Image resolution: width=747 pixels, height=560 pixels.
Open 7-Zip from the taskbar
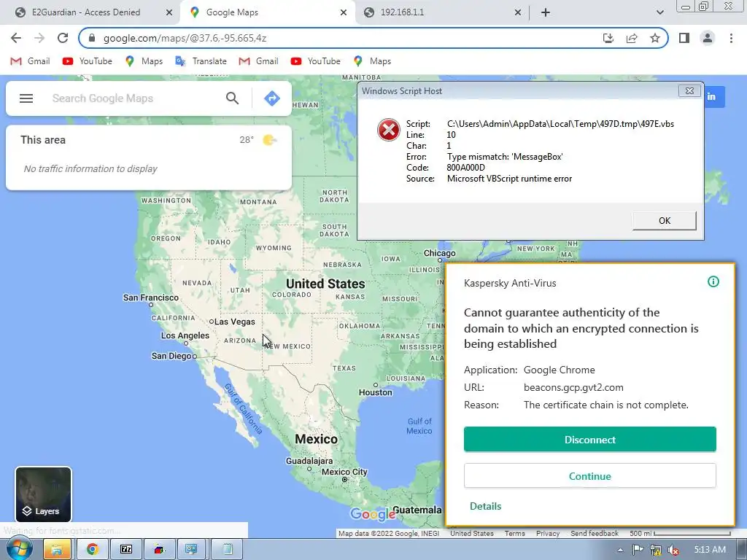[126, 549]
